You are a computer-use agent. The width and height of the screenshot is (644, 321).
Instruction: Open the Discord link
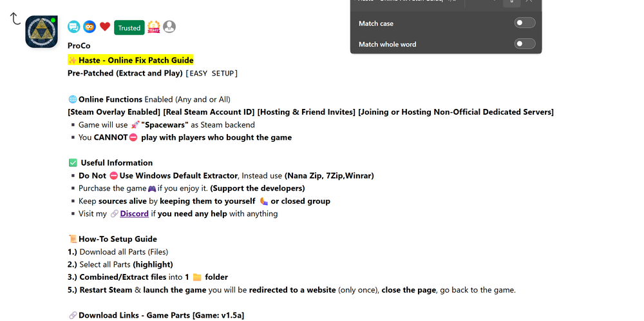(x=135, y=214)
